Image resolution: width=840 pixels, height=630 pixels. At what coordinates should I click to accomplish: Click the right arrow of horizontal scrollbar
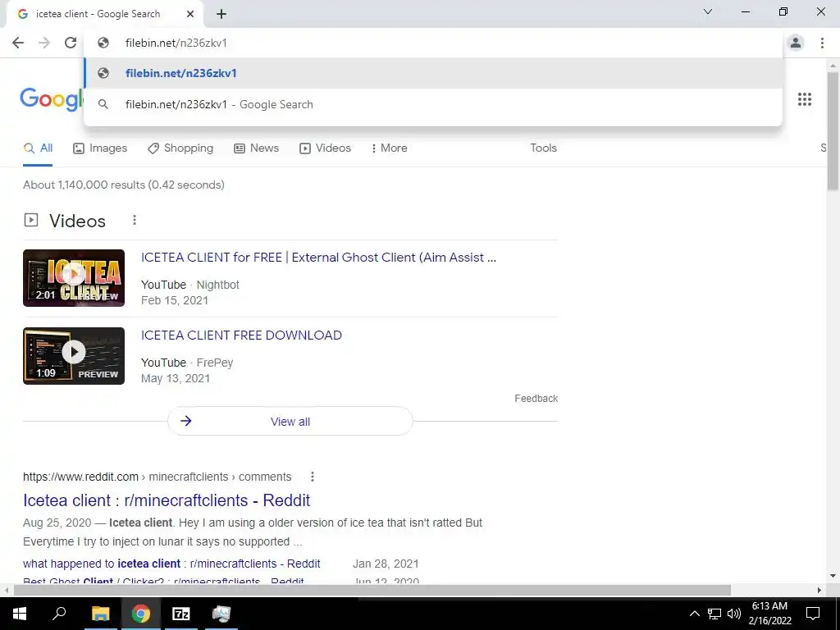tap(819, 591)
